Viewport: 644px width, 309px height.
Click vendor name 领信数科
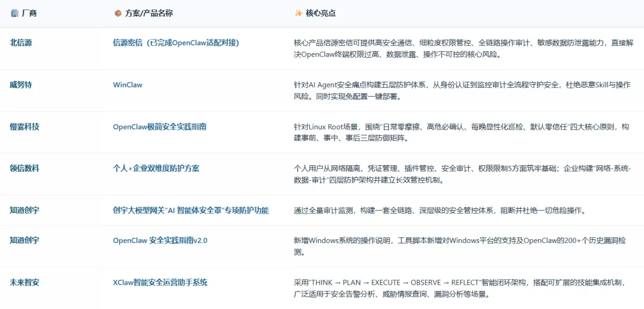pos(24,168)
